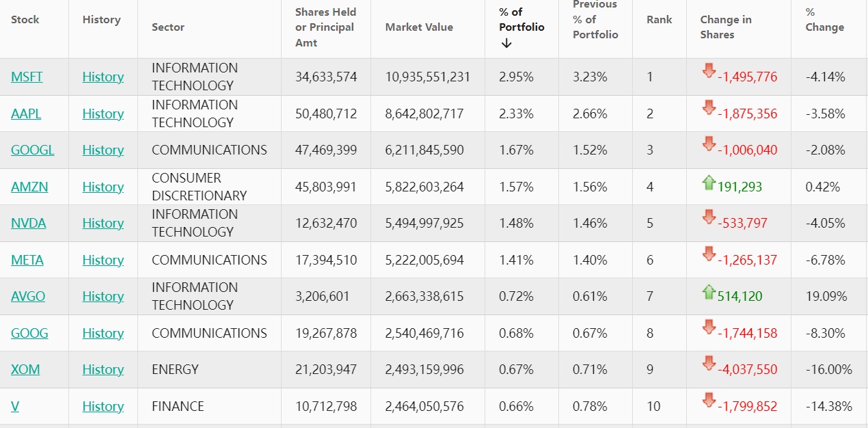View History for NVDA holding

click(103, 224)
